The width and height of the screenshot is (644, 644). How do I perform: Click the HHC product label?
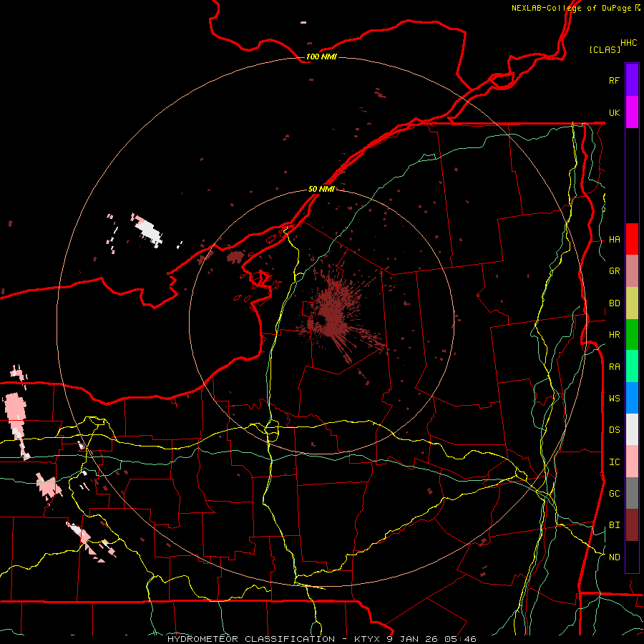(x=629, y=43)
